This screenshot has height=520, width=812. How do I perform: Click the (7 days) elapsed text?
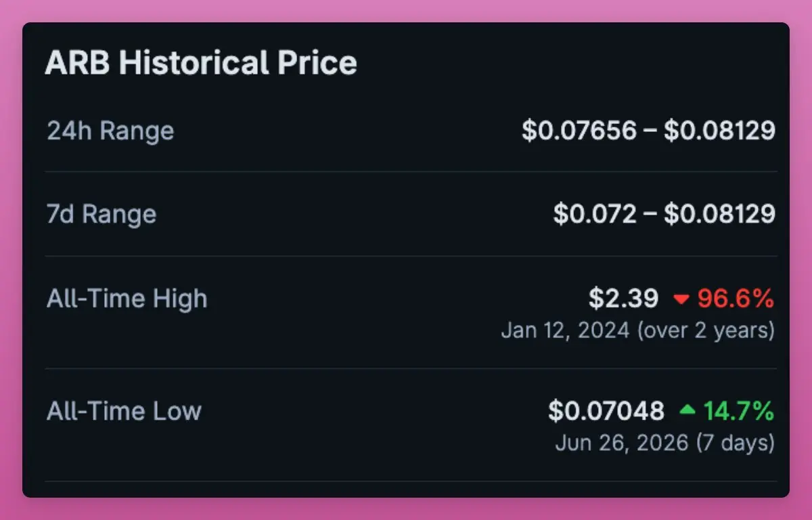point(734,443)
